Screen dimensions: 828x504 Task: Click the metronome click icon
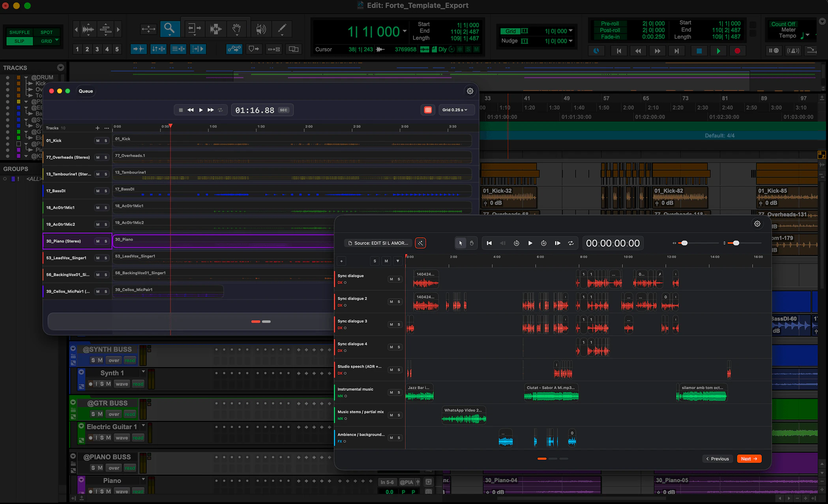tap(793, 50)
